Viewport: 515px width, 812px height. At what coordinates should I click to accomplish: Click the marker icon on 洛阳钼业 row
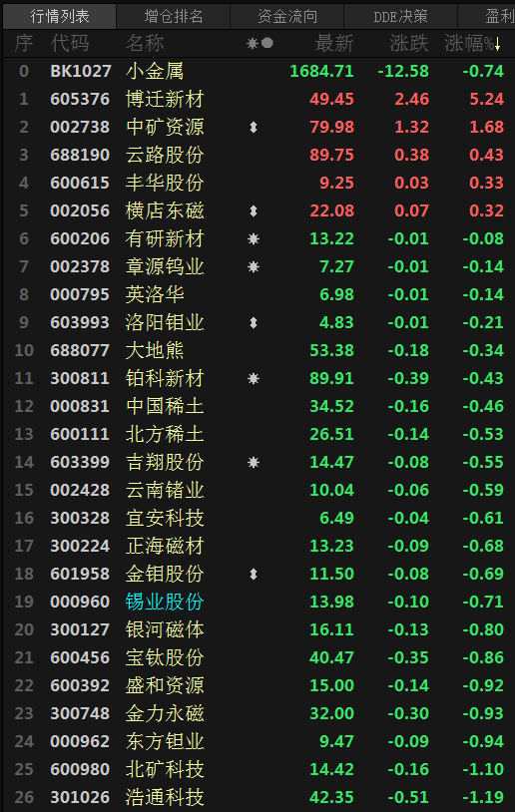(x=254, y=322)
